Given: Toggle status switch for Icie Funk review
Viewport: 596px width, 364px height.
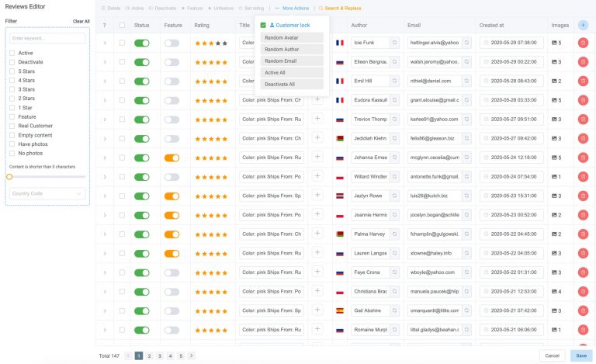Looking at the screenshot, I should coord(142,43).
